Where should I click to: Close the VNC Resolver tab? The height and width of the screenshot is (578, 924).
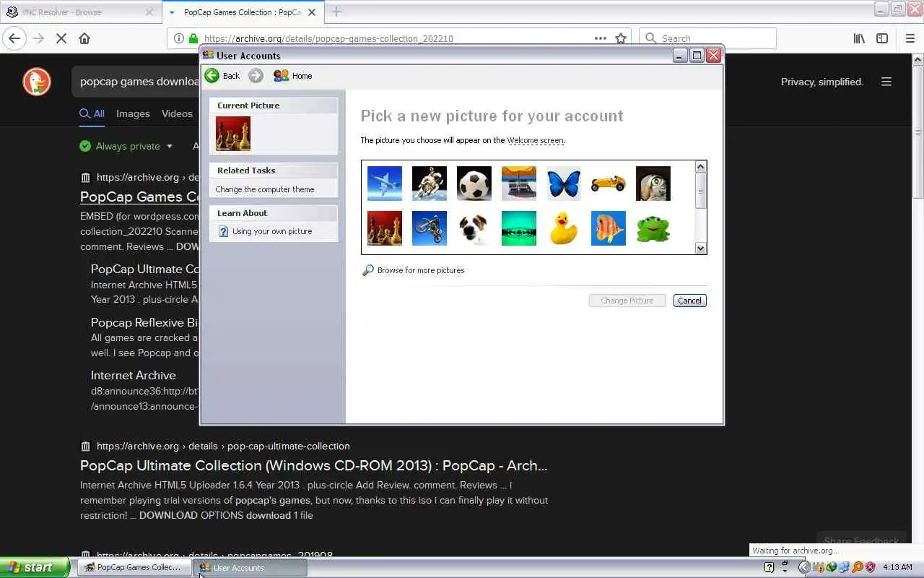click(149, 12)
